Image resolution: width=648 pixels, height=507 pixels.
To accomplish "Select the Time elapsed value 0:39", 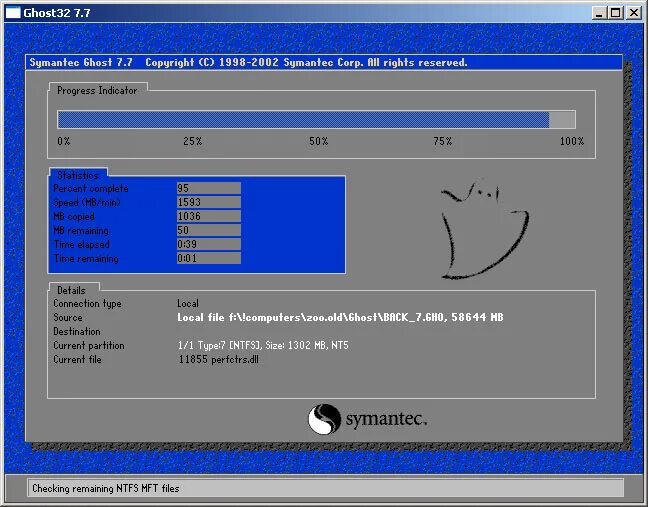I will coord(209,244).
